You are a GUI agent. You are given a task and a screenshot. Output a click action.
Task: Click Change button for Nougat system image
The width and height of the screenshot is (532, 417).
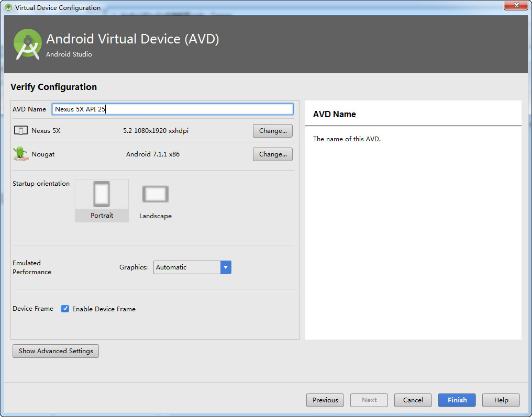[x=272, y=154]
